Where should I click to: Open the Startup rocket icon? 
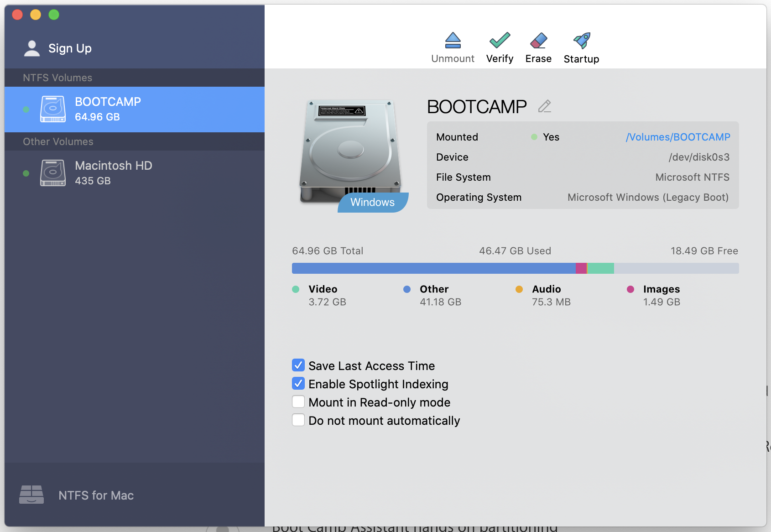click(x=581, y=40)
